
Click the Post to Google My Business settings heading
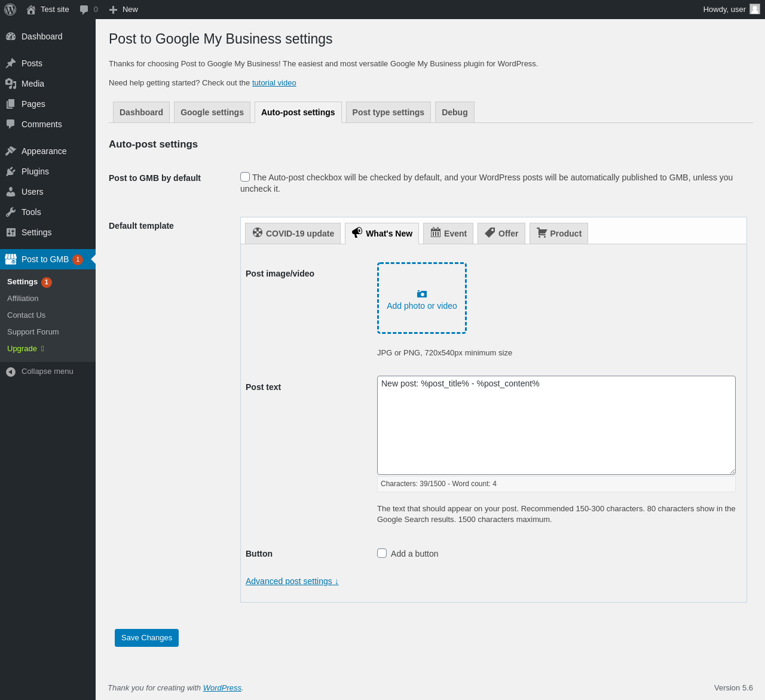click(221, 39)
